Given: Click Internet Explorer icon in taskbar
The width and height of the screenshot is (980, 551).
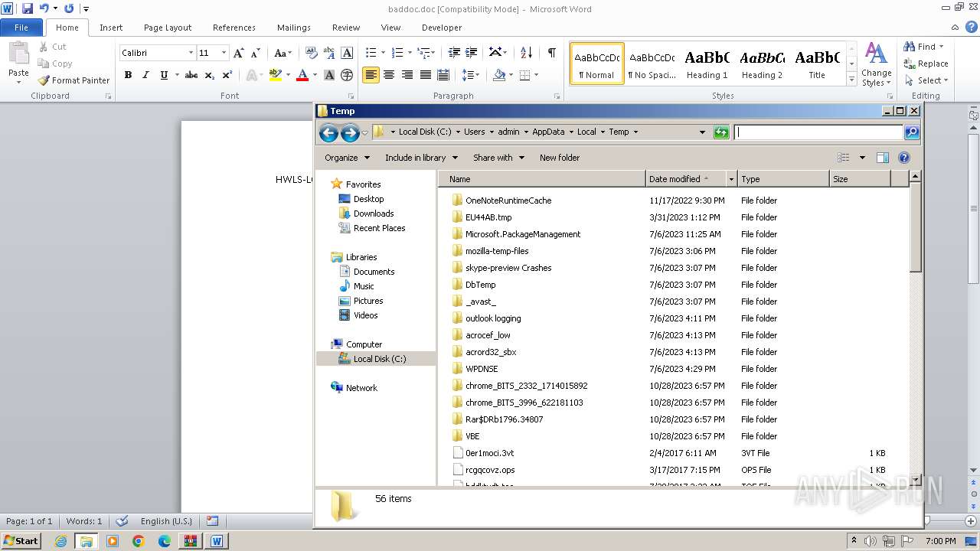Looking at the screenshot, I should 60,541.
